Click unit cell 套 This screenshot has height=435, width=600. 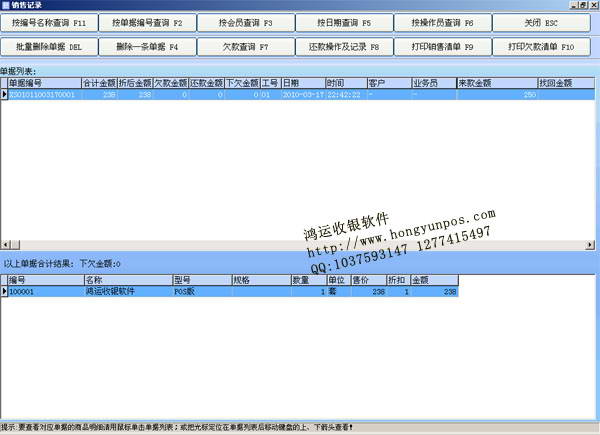pyautogui.click(x=339, y=292)
